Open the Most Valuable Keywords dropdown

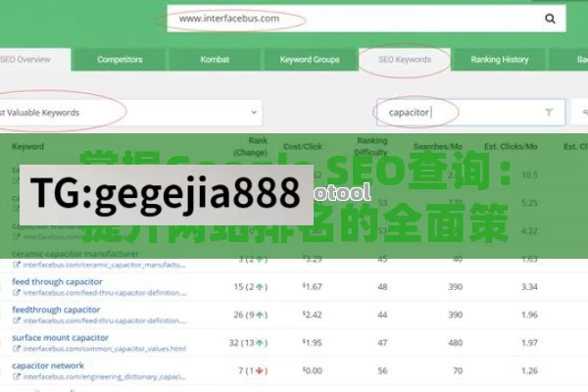coord(131,113)
